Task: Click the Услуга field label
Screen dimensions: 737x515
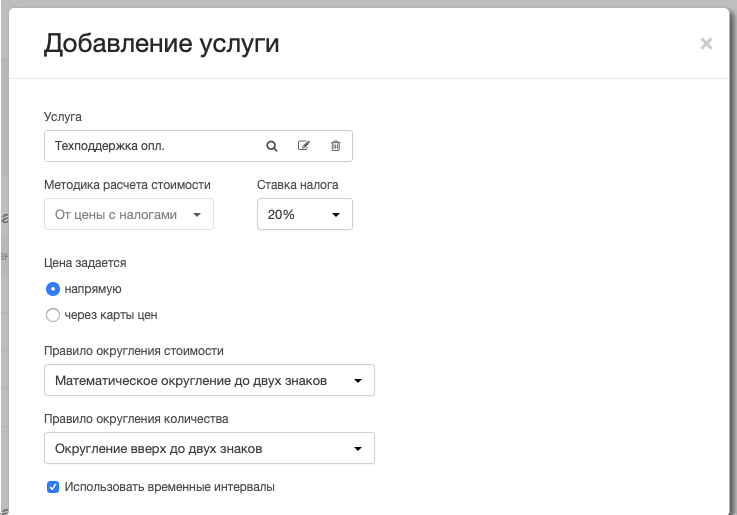Action: click(63, 117)
